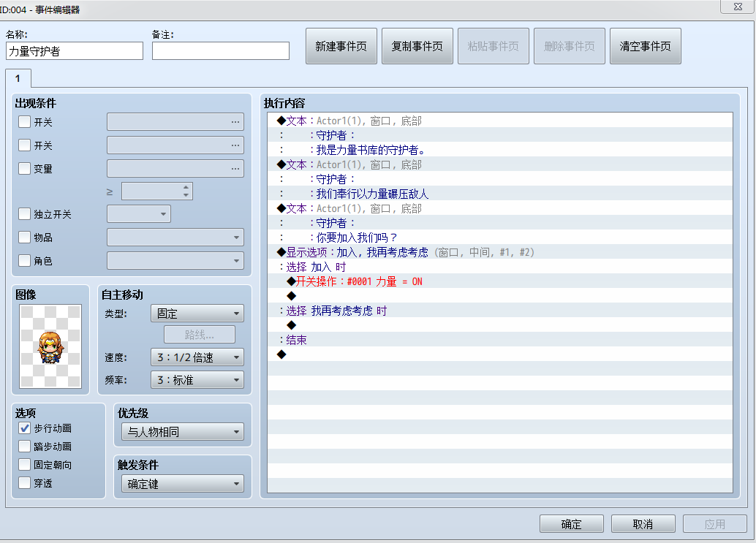
Task: Expand the 速度 dropdown showing 1/2 倍速
Action: (x=197, y=357)
